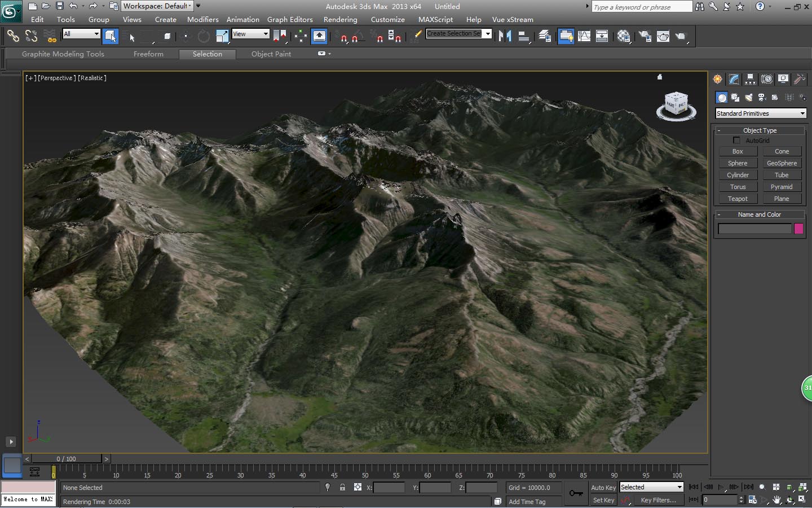Toggle the selection lock icon
The image size is (812, 508).
[342, 487]
